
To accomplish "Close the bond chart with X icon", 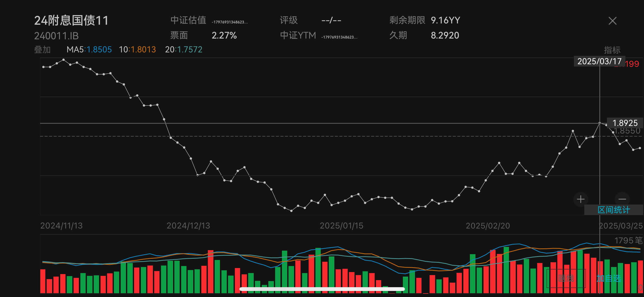I will point(612,21).
